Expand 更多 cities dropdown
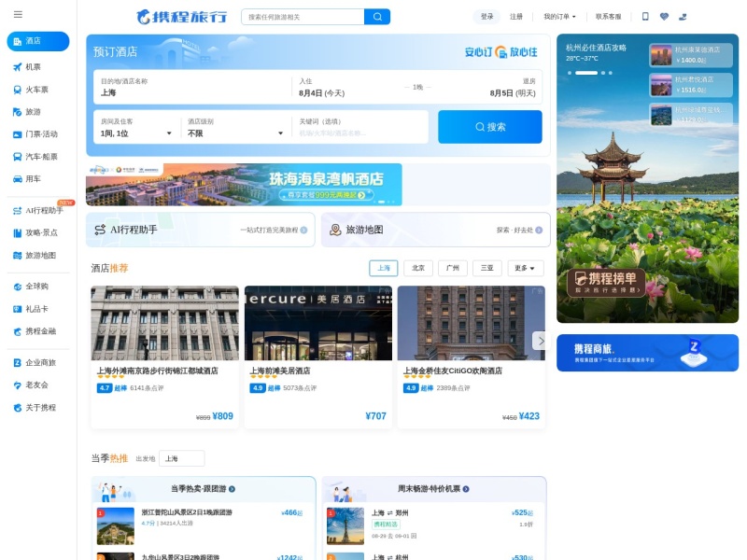 [526, 268]
